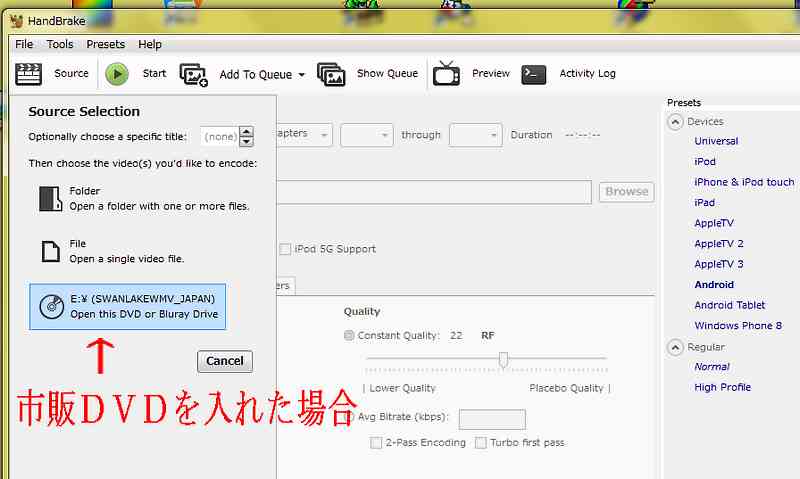Image resolution: width=800 pixels, height=479 pixels.
Task: Click Preview toolbar text
Action: click(491, 73)
